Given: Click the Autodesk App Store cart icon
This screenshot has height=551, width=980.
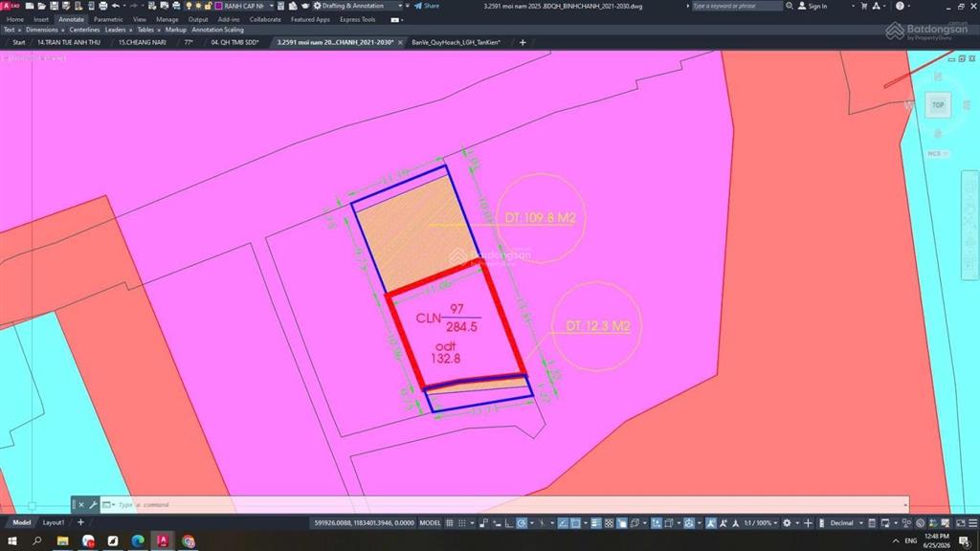Looking at the screenshot, I should (x=864, y=6).
